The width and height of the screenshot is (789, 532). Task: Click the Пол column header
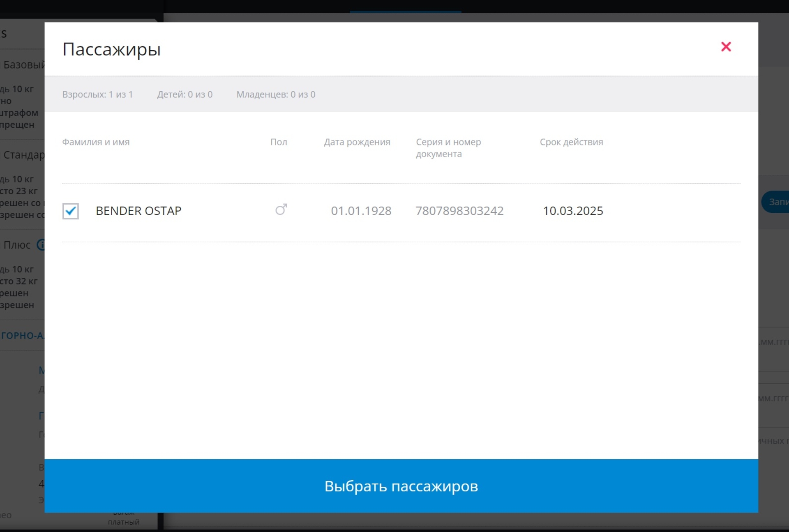click(278, 142)
